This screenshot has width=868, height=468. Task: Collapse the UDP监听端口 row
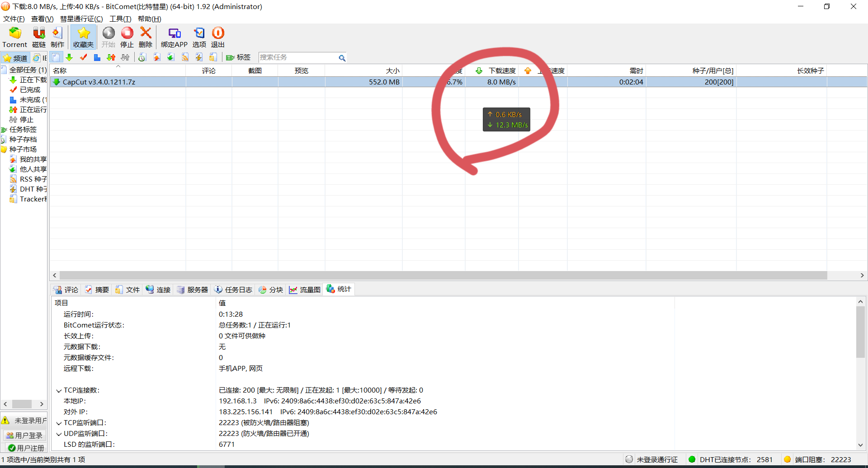point(59,434)
